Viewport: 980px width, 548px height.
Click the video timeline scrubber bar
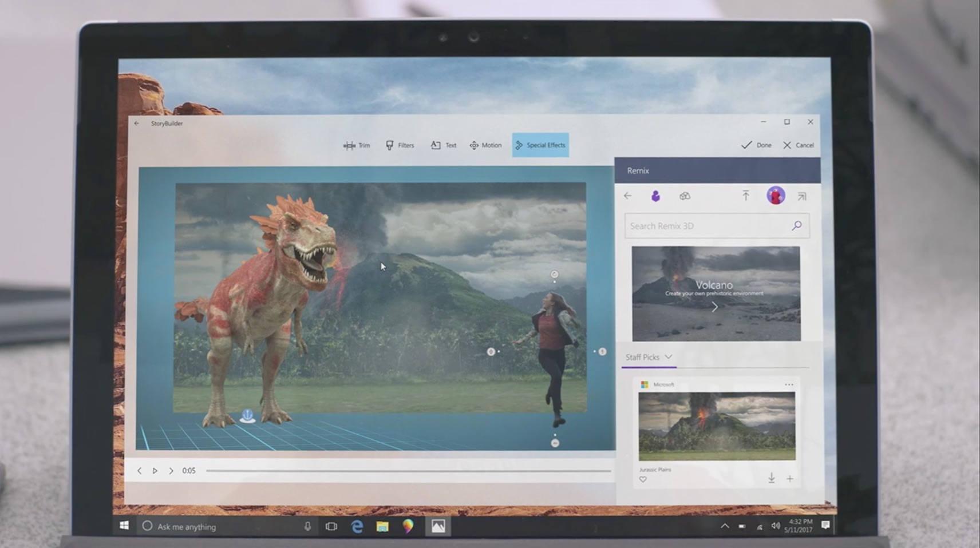(x=408, y=471)
